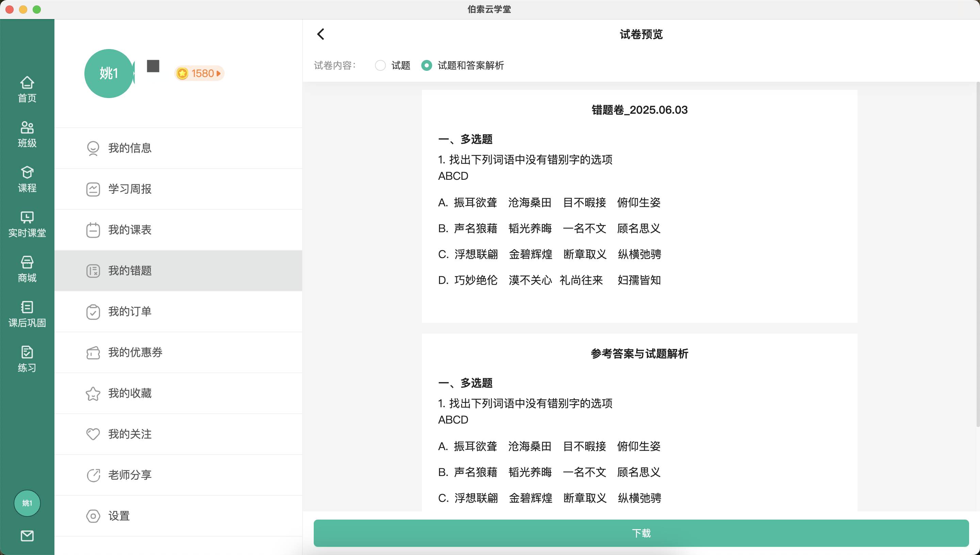The width and height of the screenshot is (980, 555).
Task: Click the 我的关注 heart icon
Action: pos(93,434)
